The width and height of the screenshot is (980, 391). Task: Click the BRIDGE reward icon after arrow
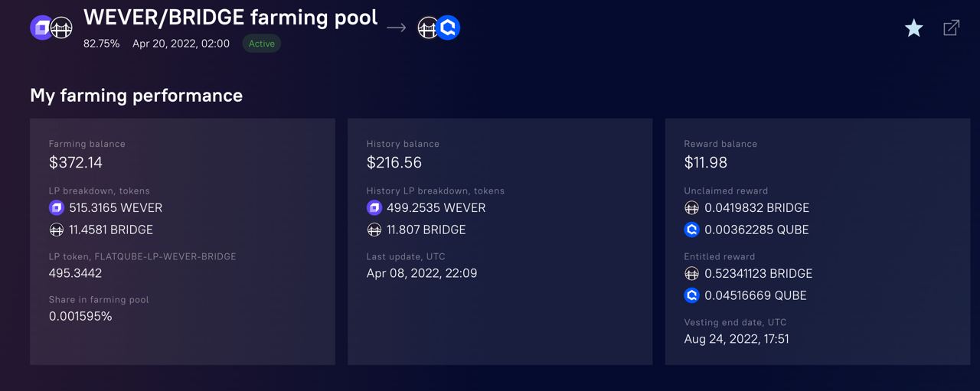[428, 28]
